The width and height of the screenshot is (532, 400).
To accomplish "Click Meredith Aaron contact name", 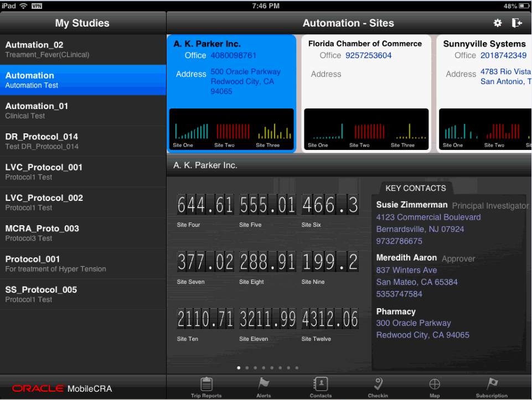I will (x=406, y=258).
